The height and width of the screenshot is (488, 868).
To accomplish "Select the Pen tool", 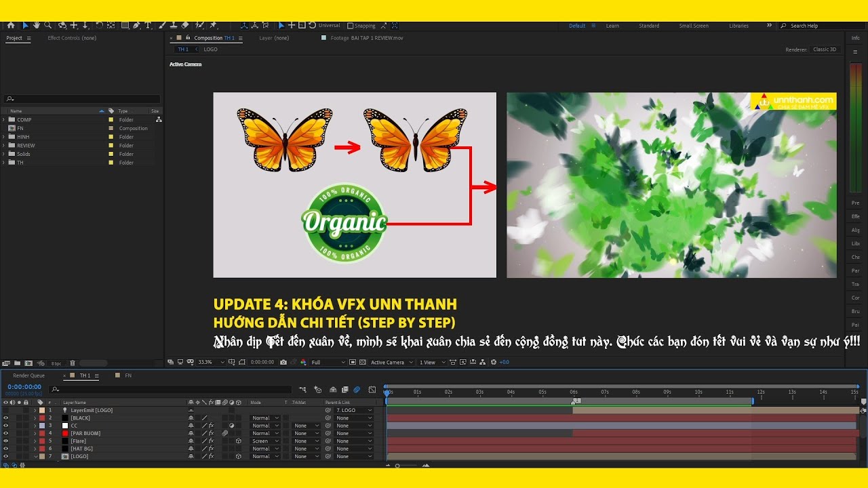I will tap(136, 26).
